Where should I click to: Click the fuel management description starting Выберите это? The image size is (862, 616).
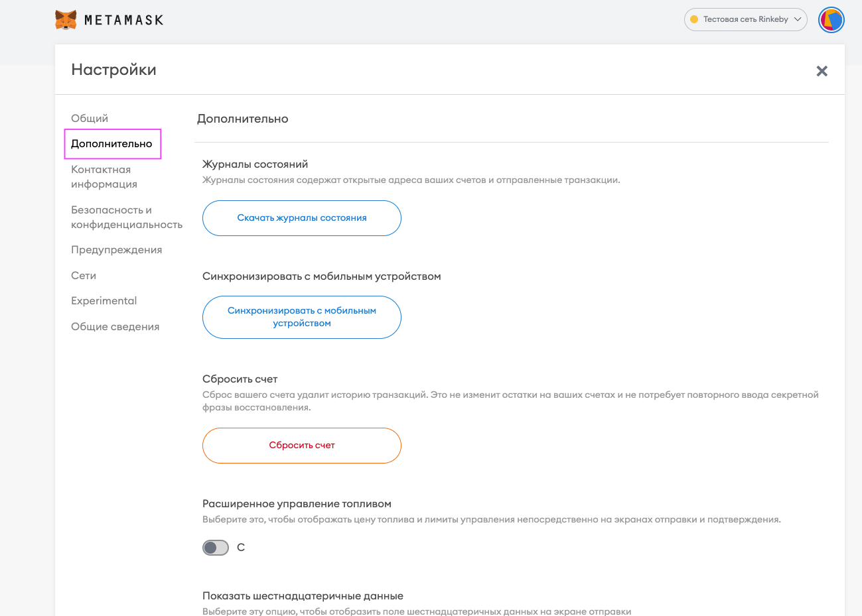(492, 520)
